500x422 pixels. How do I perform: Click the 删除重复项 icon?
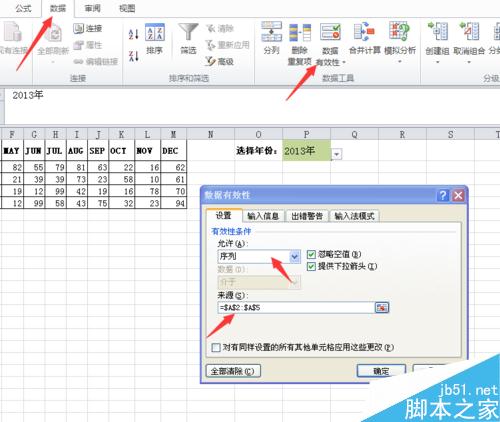pyautogui.click(x=300, y=32)
